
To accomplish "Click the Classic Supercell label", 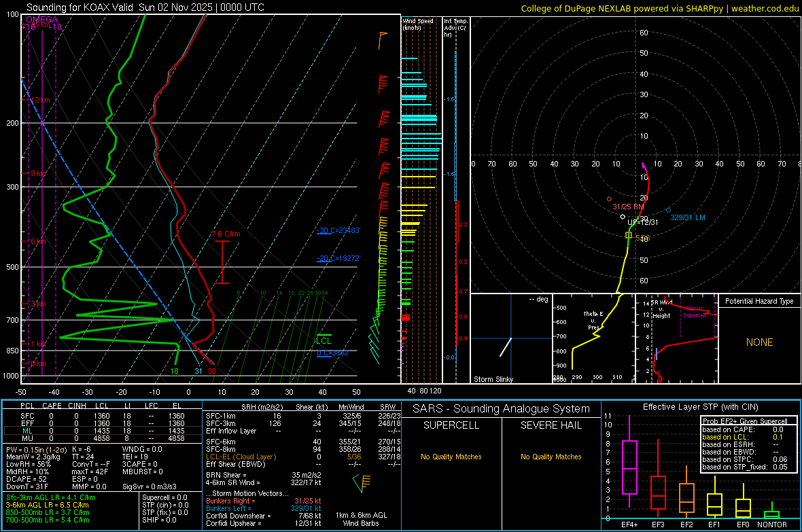I will [x=695, y=312].
